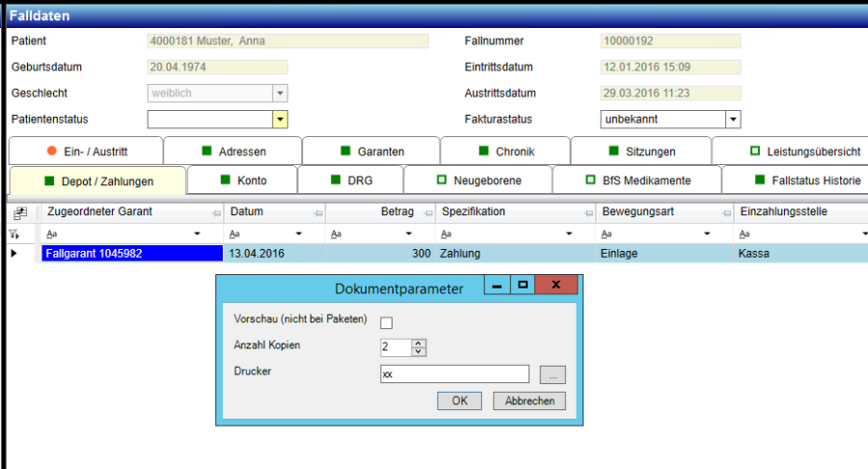868x469 pixels.
Task: Click the Aa filter operator in Datum column
Action: click(234, 234)
